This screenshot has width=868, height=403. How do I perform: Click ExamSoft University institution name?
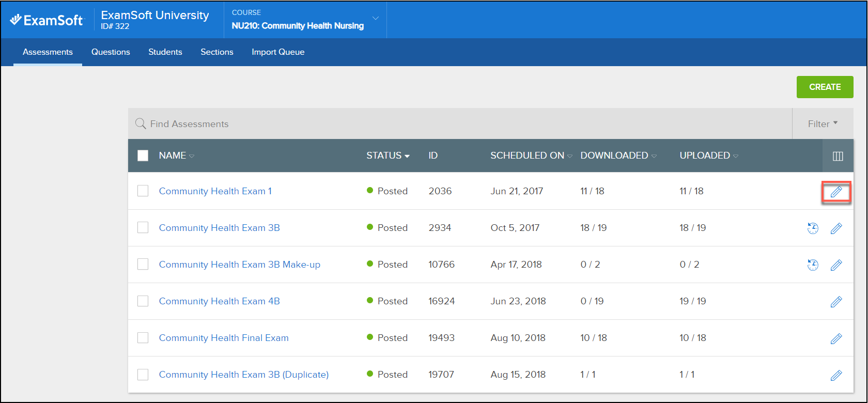[155, 15]
